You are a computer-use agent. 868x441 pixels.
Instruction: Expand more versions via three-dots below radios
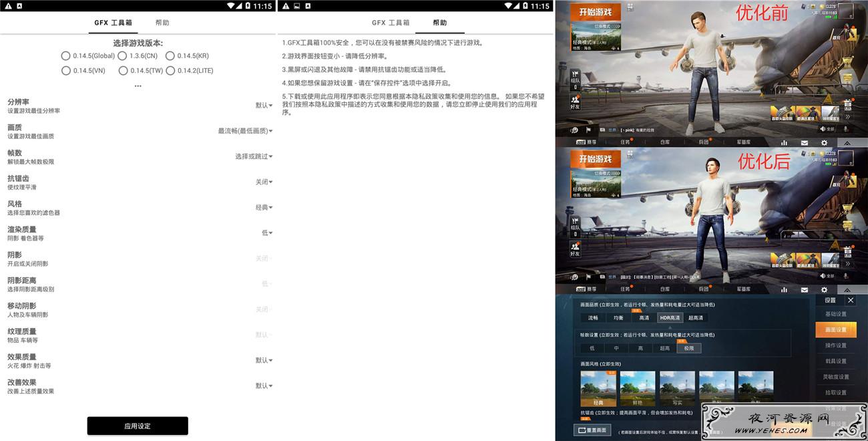(x=138, y=86)
